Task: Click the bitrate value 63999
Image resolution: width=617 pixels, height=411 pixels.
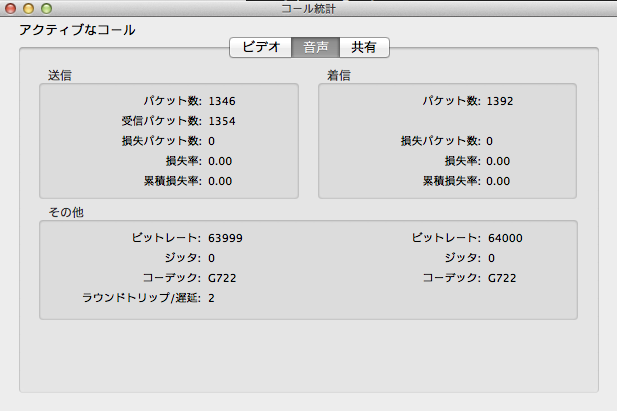Action: click(225, 238)
